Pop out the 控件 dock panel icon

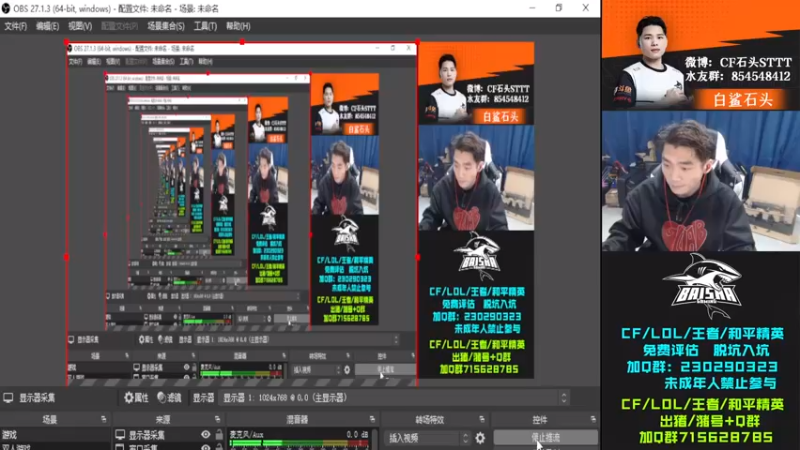point(593,419)
